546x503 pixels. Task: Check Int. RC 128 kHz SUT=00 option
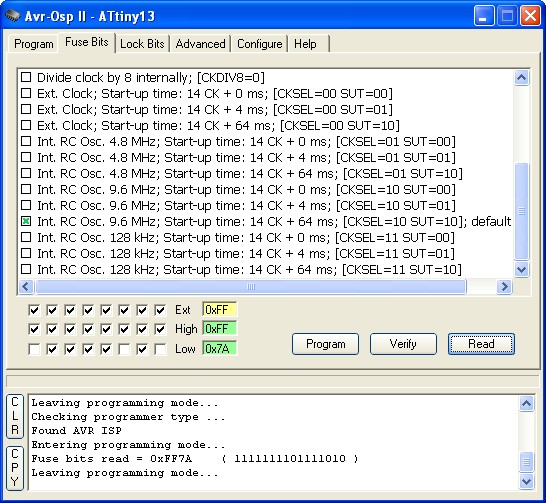tap(26, 237)
